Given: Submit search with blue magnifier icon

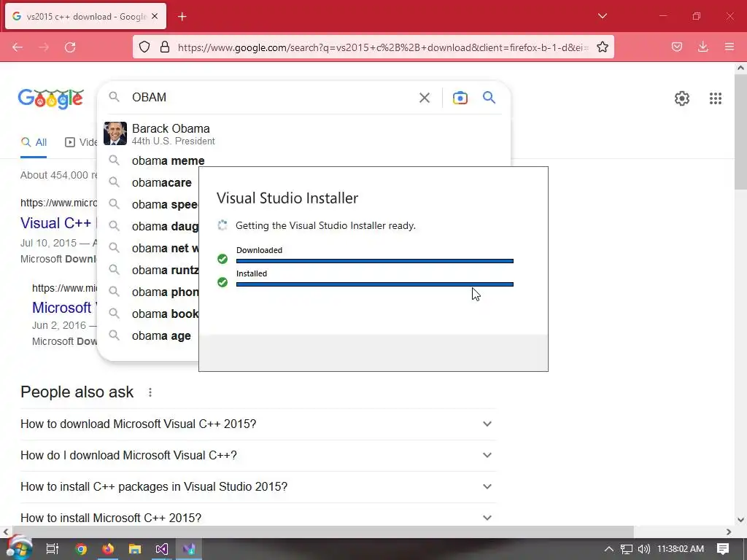Looking at the screenshot, I should coord(489,98).
